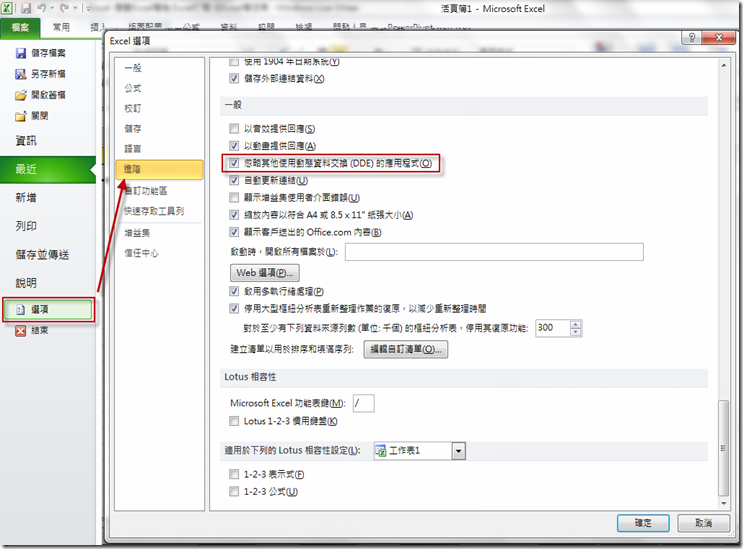Click the 開啟舊檔 open folder icon

click(21, 95)
